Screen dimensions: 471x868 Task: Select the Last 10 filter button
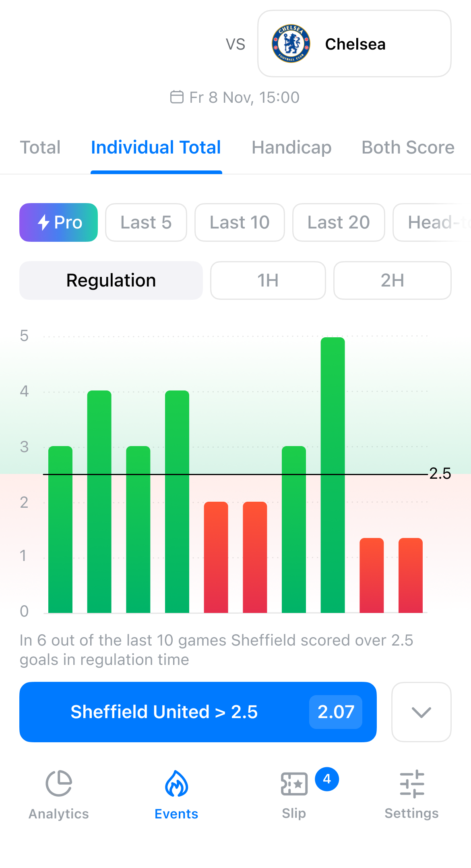[x=240, y=222]
